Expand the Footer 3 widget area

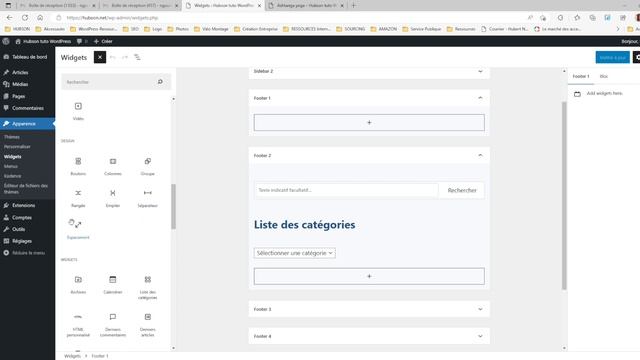[x=480, y=309]
